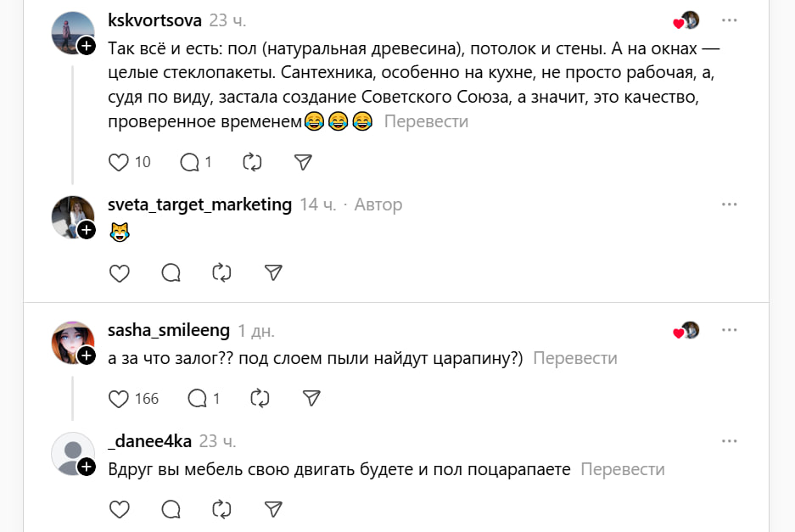Translate sasha_smileeng's comment

click(574, 358)
